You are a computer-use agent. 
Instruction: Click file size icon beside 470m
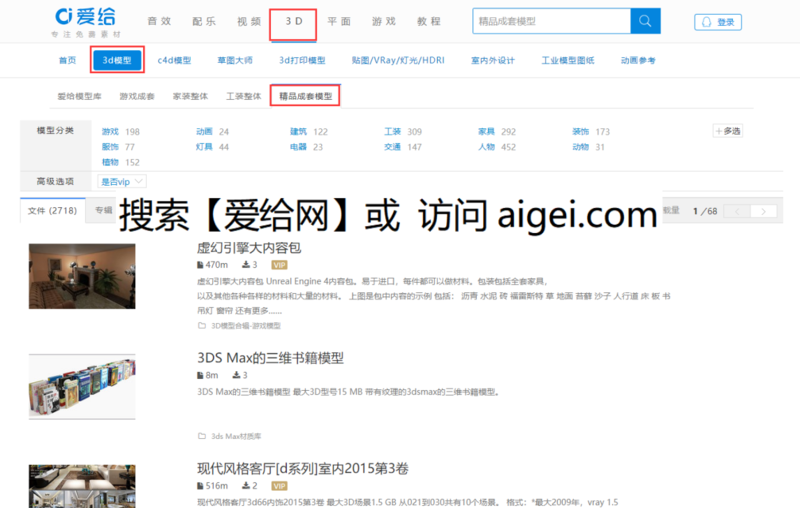pos(200,265)
